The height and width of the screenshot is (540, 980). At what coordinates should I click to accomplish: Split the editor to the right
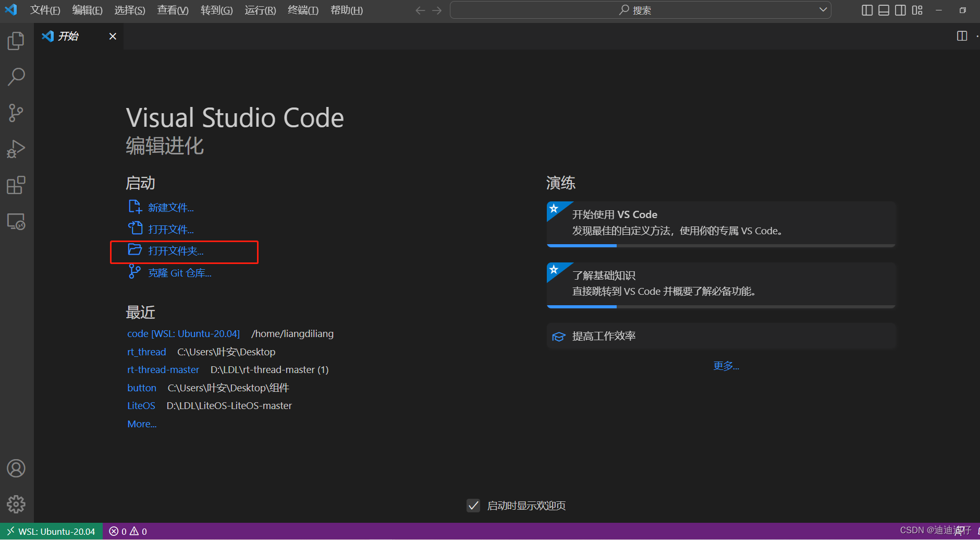pyautogui.click(x=962, y=36)
